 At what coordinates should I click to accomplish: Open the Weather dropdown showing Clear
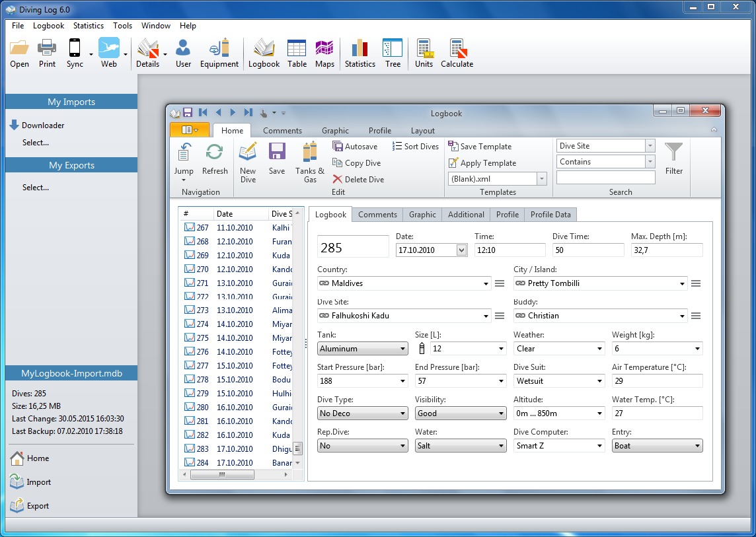coord(600,349)
